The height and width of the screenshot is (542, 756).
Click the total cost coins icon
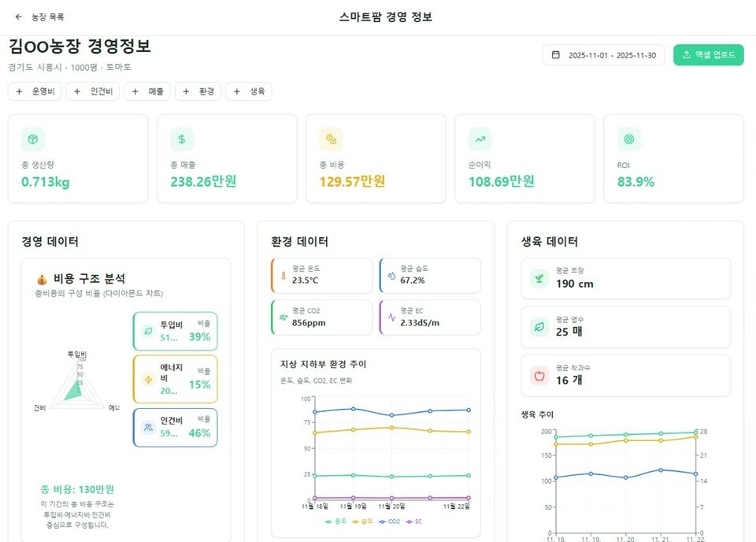pos(331,139)
